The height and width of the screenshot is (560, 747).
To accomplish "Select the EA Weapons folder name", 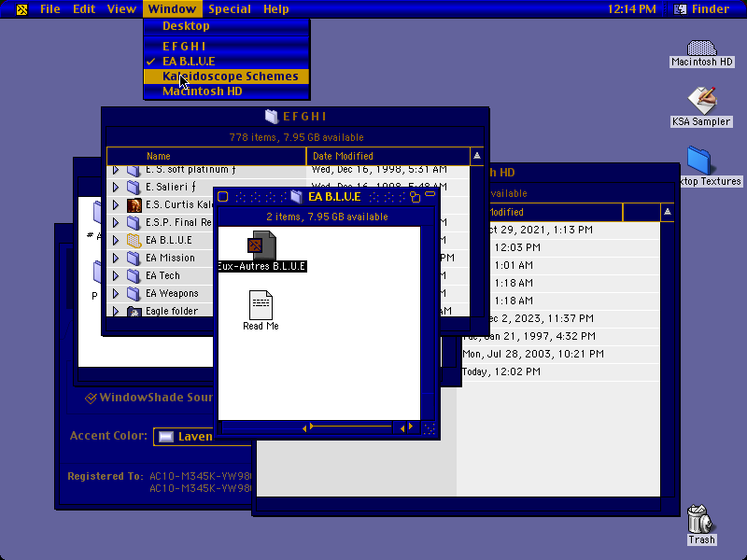I will 172,293.
